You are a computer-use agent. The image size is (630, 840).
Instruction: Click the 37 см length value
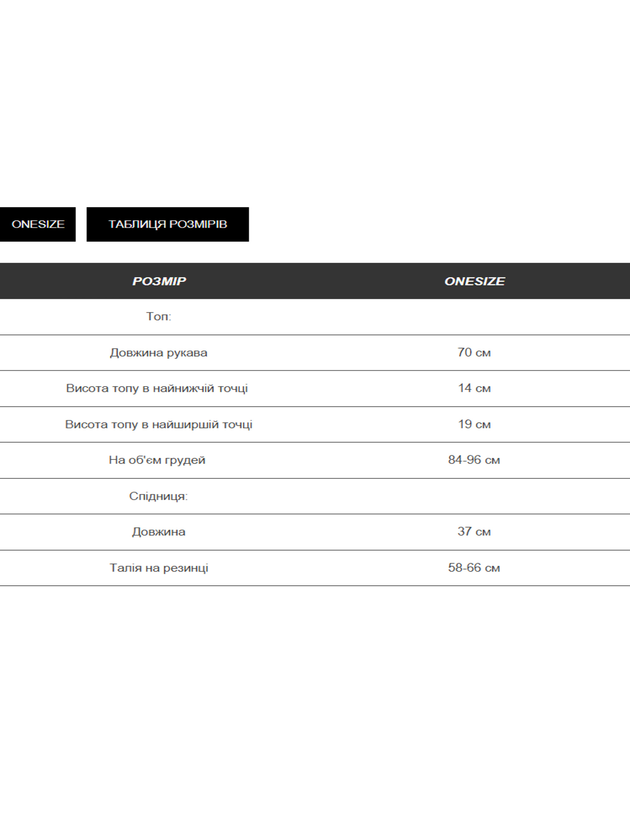[x=474, y=532]
